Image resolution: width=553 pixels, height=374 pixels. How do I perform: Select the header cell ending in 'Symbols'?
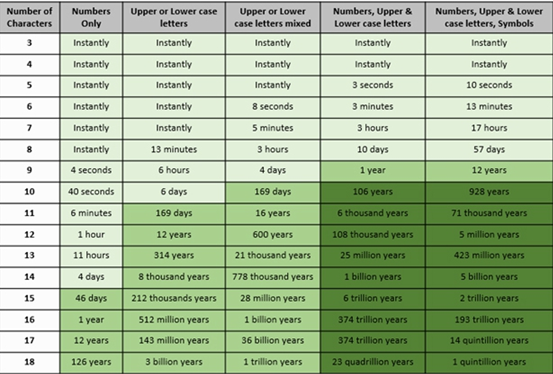(489, 17)
